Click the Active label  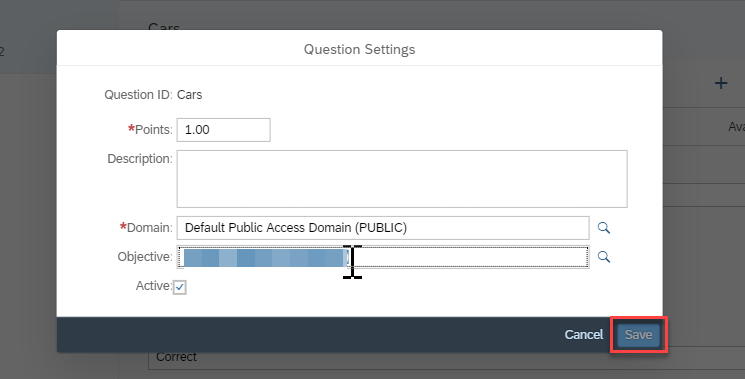(x=153, y=286)
